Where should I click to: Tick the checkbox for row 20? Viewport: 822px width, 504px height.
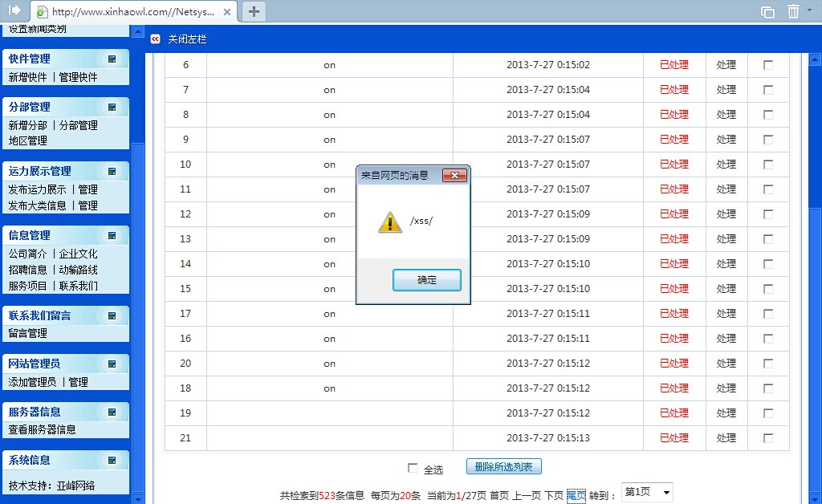point(768,363)
